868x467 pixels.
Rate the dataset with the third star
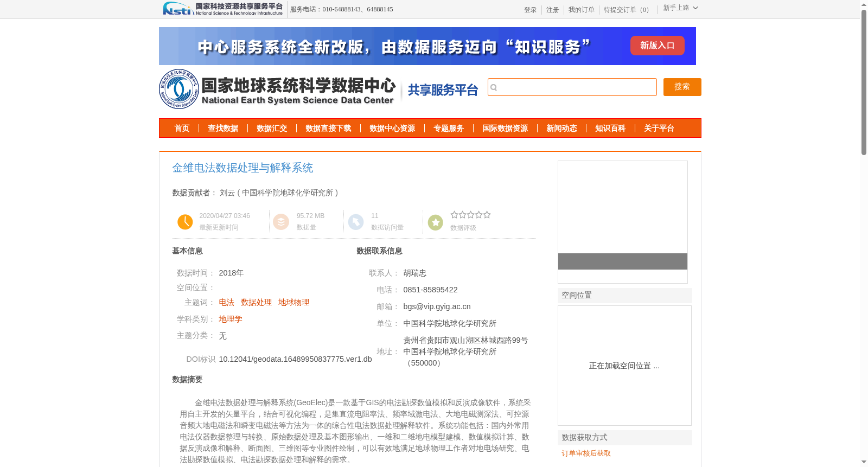(x=471, y=215)
